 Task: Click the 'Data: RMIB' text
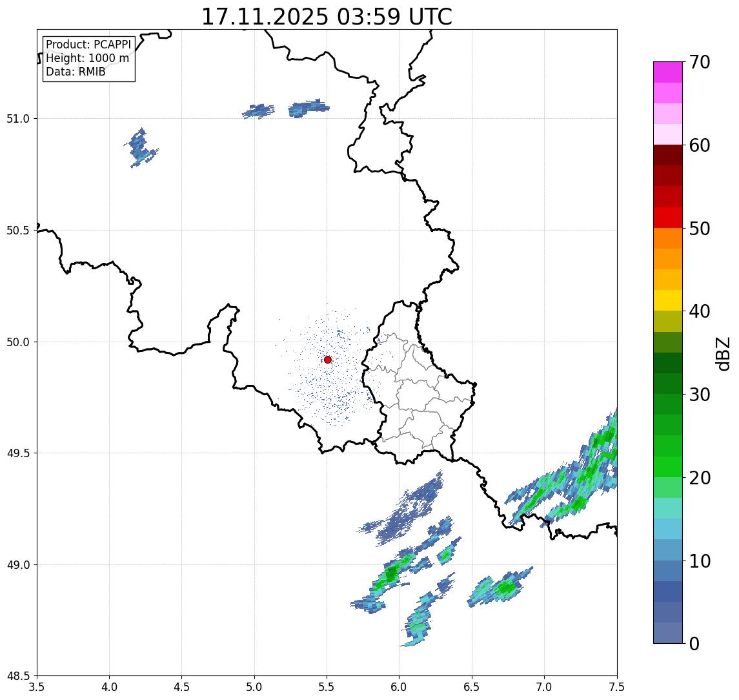click(76, 72)
